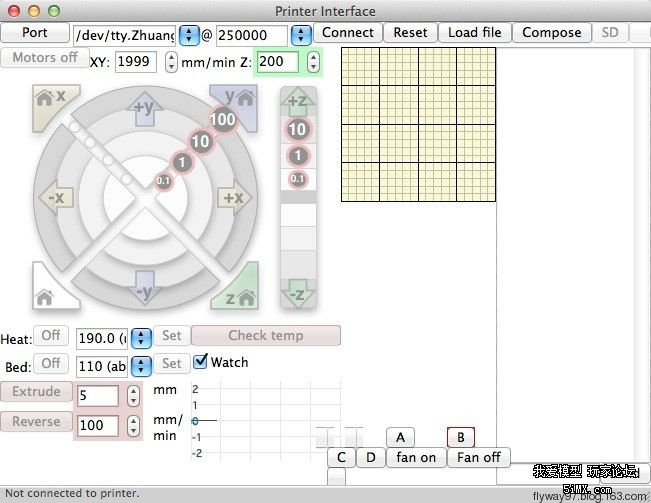The image size is (651, 503).
Task: Open the serial port dropdown arrow
Action: coord(189,35)
